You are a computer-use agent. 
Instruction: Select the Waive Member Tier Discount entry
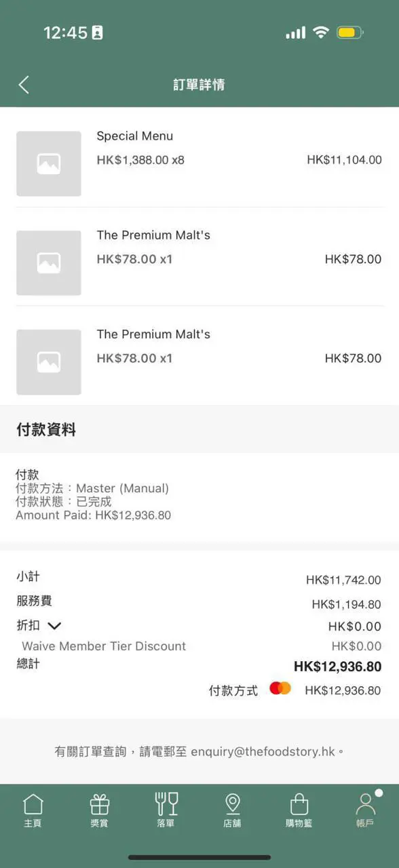click(102, 646)
